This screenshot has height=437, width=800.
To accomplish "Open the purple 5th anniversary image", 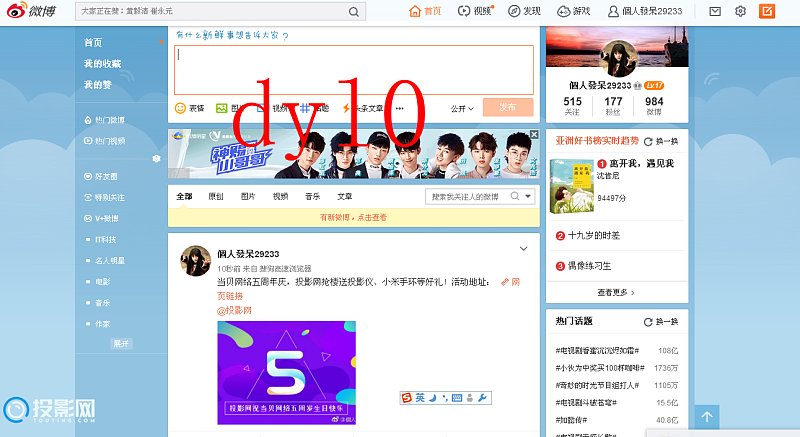I will (286, 373).
